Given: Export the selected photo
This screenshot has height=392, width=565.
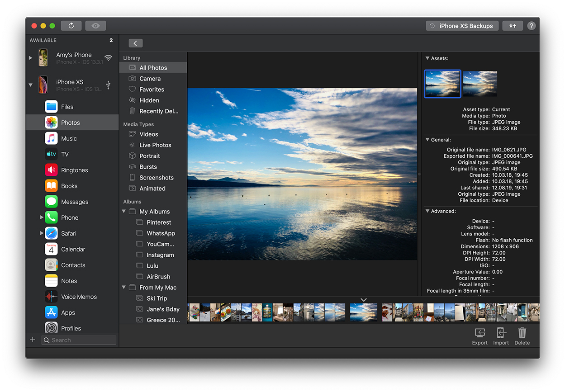Looking at the screenshot, I should pyautogui.click(x=480, y=336).
